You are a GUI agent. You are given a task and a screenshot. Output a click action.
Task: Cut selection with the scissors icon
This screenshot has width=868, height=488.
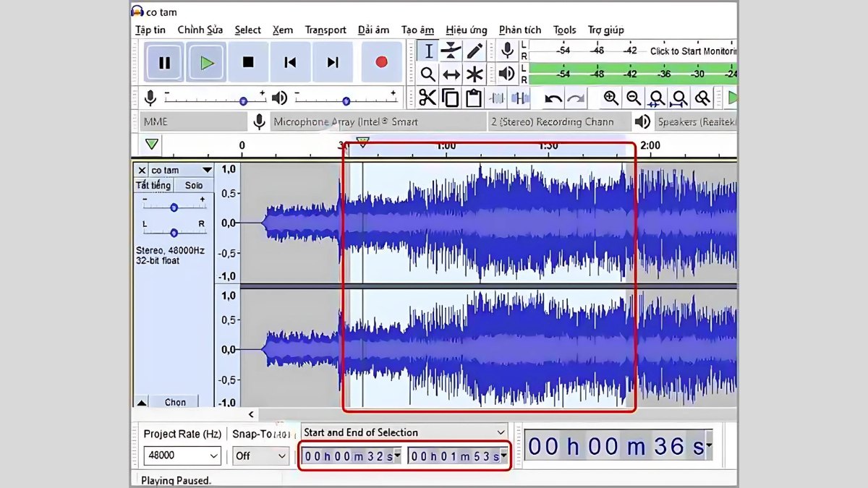(x=427, y=98)
